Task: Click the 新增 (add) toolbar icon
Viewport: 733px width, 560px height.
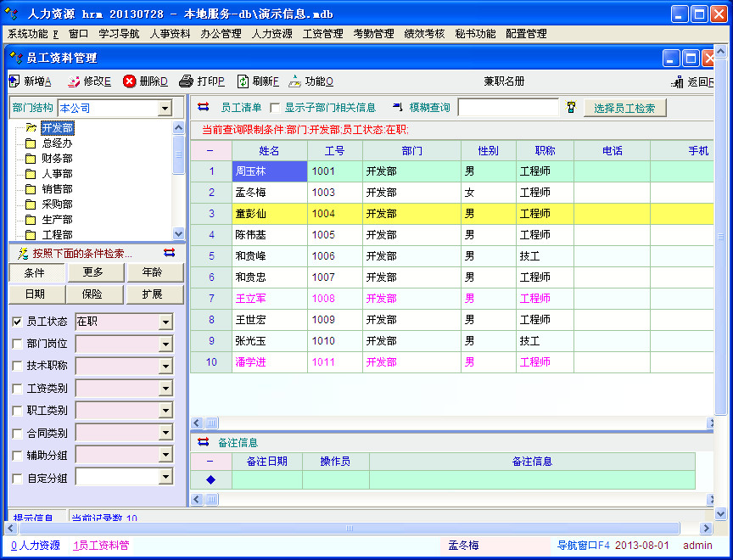Action: (x=14, y=81)
